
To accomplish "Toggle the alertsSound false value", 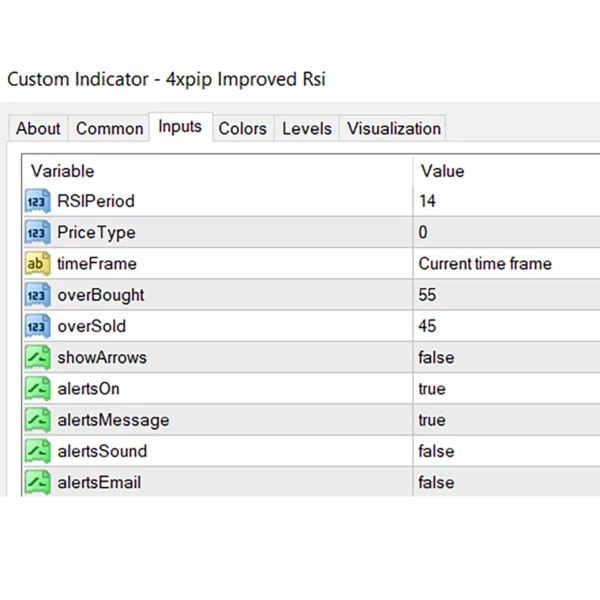I will (436, 451).
